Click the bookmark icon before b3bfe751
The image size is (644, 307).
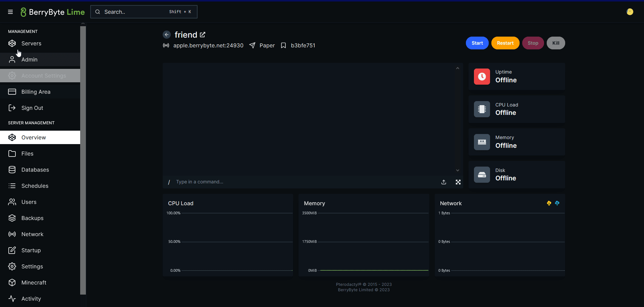coord(283,45)
